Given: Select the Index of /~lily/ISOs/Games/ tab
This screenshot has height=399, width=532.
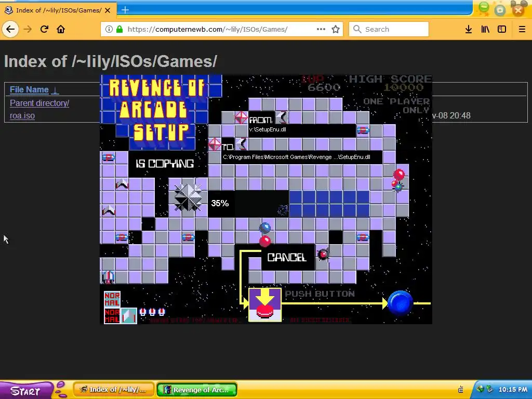Looking at the screenshot, I should pos(58,10).
